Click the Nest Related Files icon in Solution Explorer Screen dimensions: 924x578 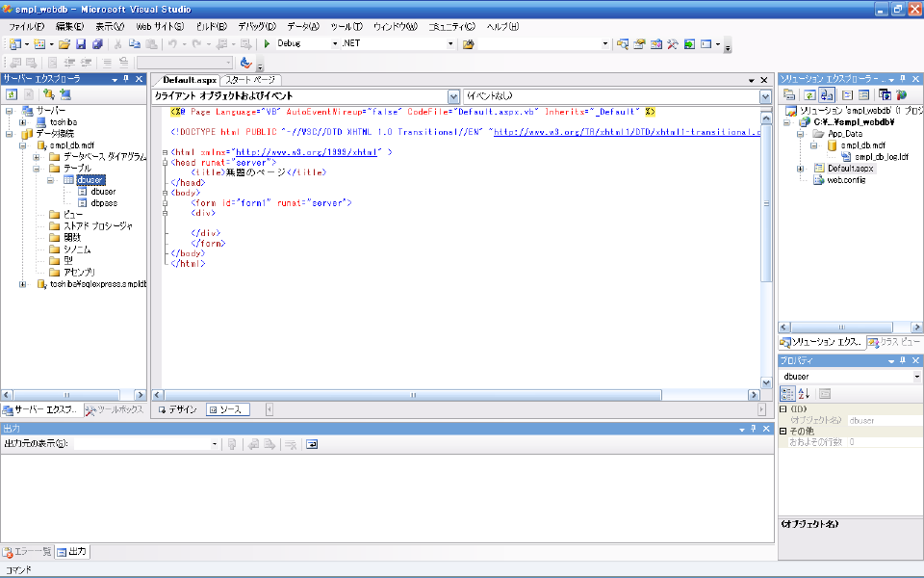[x=826, y=95]
